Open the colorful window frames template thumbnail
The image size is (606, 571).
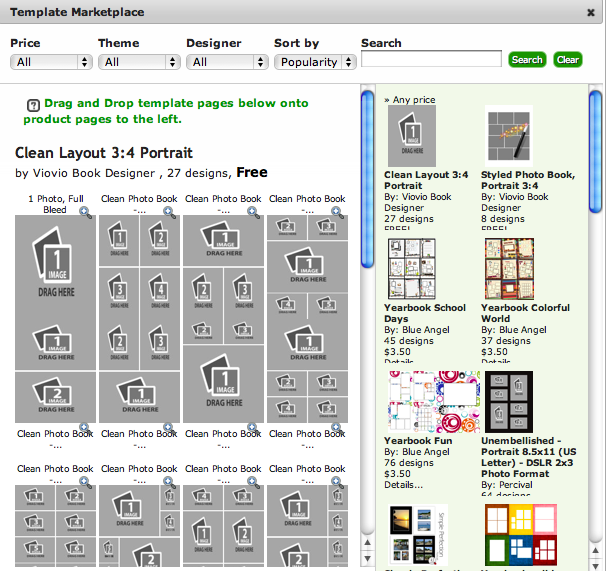tap(521, 535)
